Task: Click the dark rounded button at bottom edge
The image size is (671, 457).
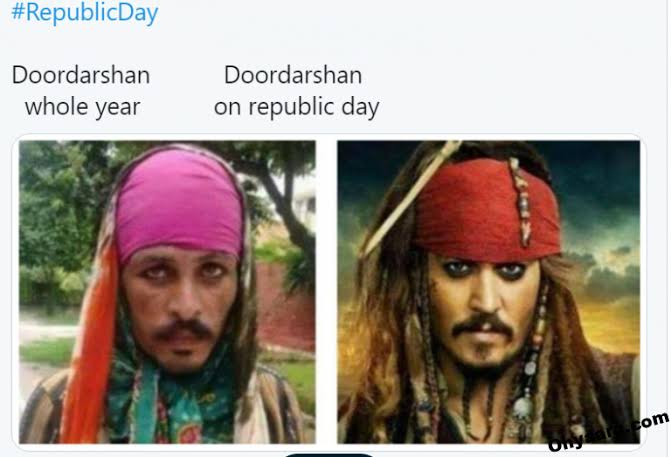Action: tap(329, 455)
